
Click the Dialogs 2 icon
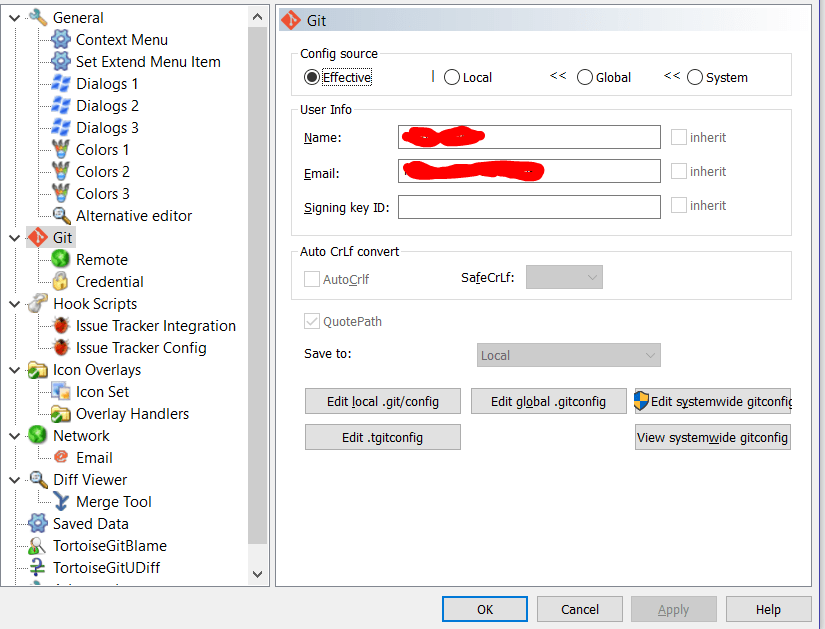(x=61, y=106)
